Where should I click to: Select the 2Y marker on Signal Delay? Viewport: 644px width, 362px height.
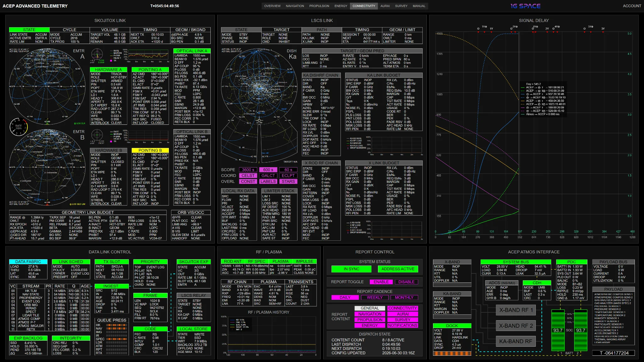(x=547, y=29)
